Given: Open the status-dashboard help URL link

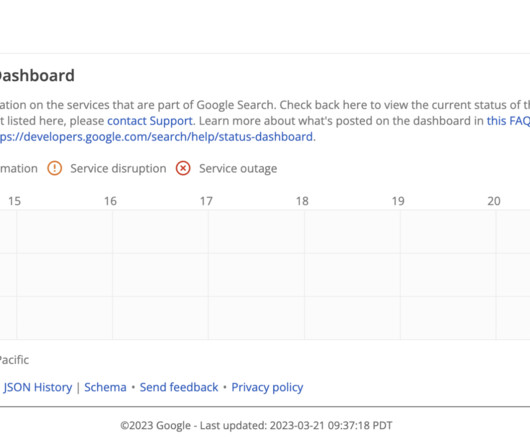Looking at the screenshot, I should coord(156,137).
